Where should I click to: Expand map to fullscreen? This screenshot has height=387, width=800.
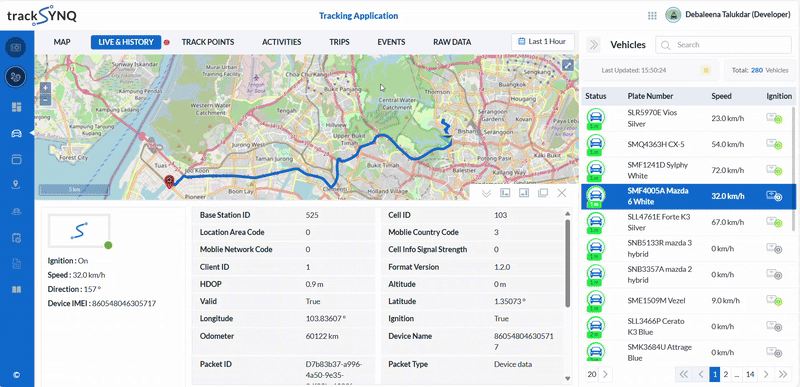pos(568,65)
